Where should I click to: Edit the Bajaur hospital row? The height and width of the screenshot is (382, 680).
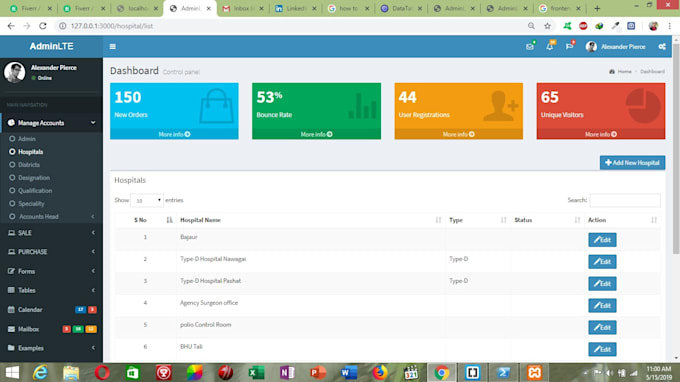pos(602,240)
